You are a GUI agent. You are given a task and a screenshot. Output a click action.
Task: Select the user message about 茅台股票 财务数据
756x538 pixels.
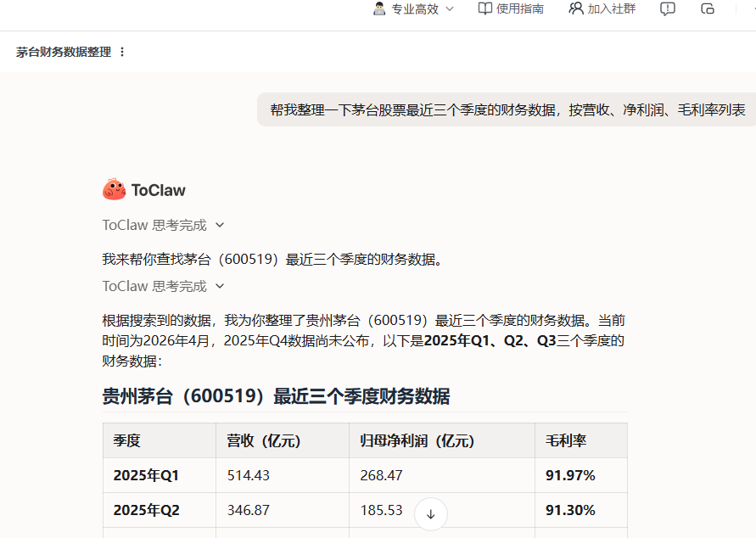click(507, 110)
